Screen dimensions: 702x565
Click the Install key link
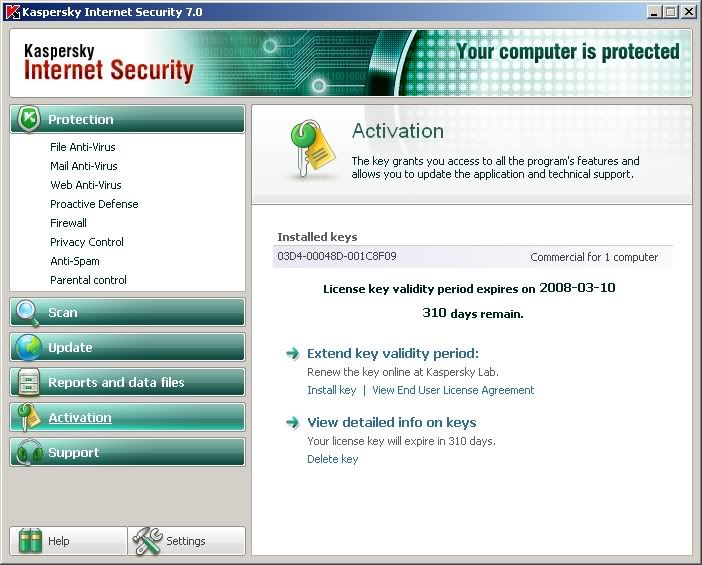pyautogui.click(x=332, y=390)
